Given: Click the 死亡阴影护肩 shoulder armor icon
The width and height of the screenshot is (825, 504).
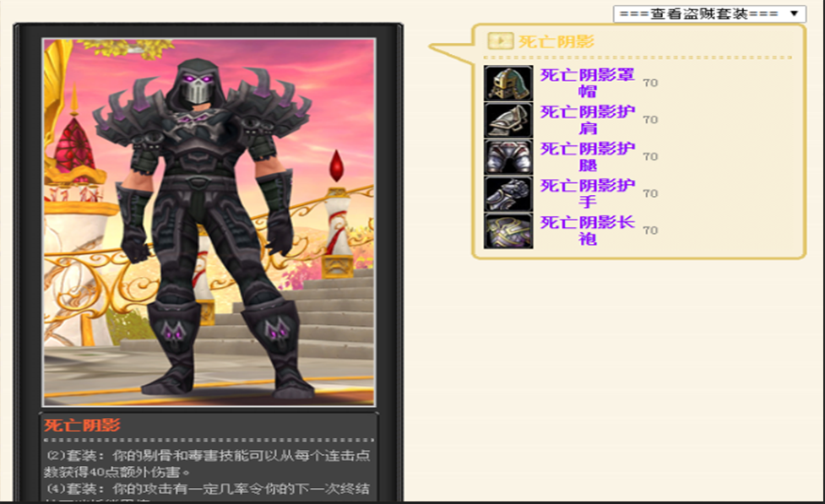Looking at the screenshot, I should point(508,120).
